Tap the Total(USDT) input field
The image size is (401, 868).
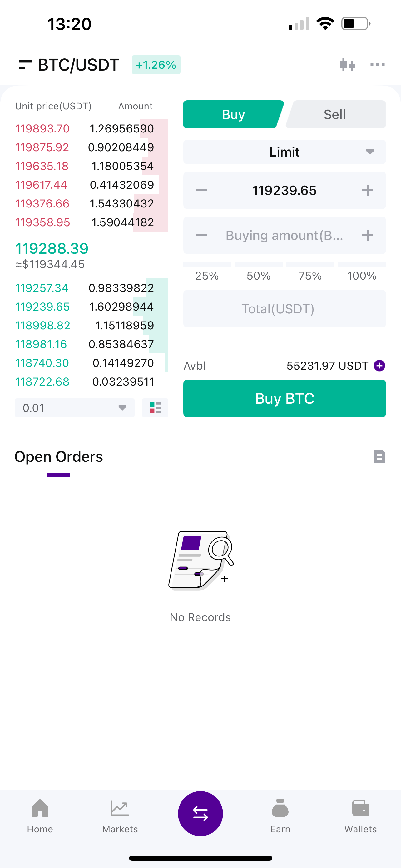point(284,309)
